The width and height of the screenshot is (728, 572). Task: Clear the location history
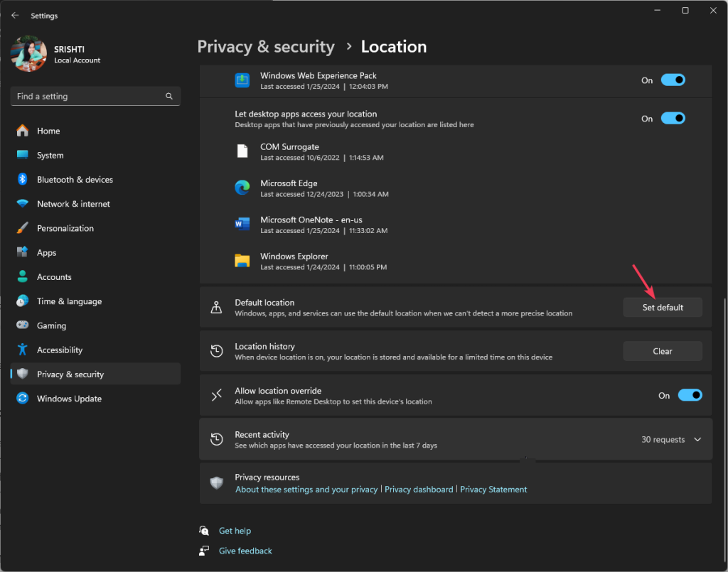662,351
